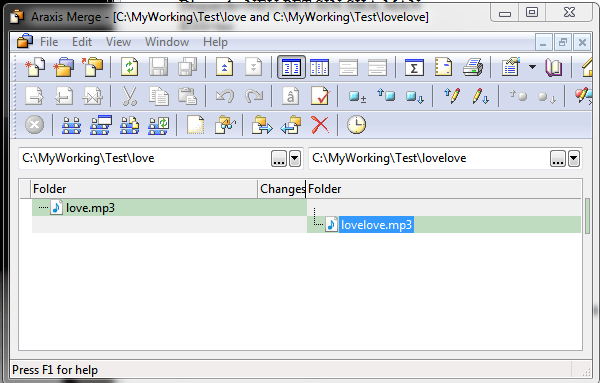Click the green overview strip at right edge
Viewport: 600px width, 383px height.
coord(588,215)
